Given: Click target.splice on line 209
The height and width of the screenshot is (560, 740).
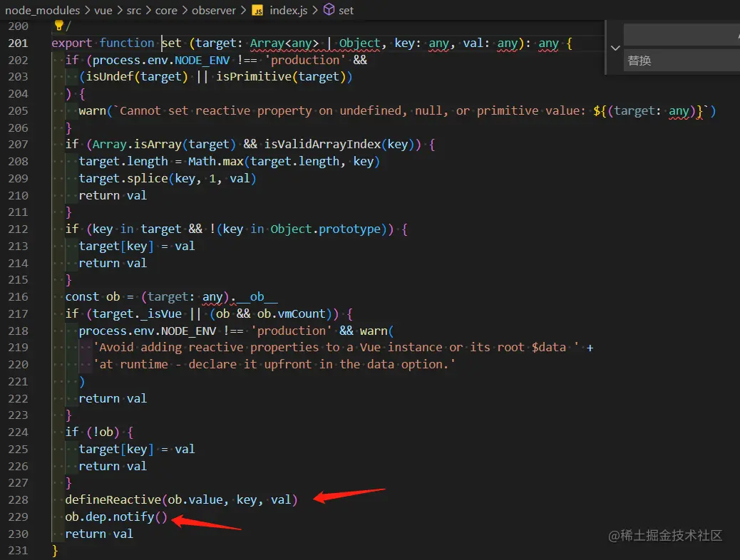Looking at the screenshot, I should click(123, 178).
